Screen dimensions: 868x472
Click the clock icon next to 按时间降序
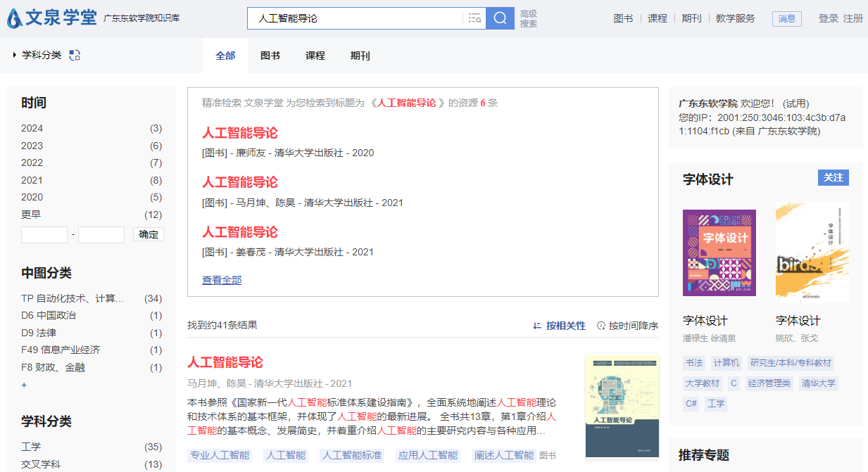click(x=600, y=326)
